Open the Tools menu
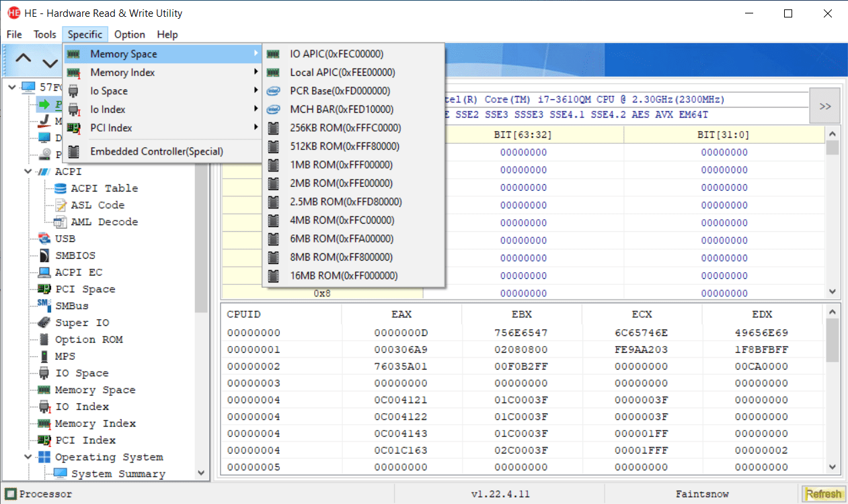 45,34
